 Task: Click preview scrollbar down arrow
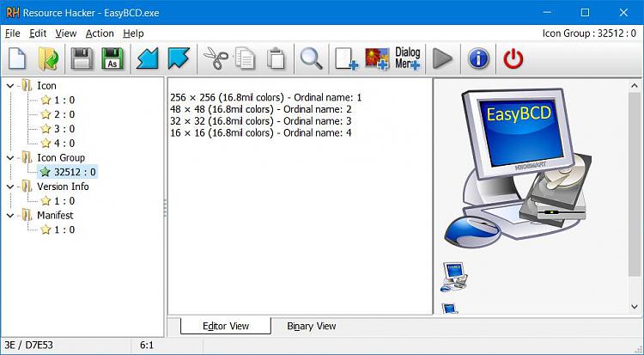(x=635, y=307)
